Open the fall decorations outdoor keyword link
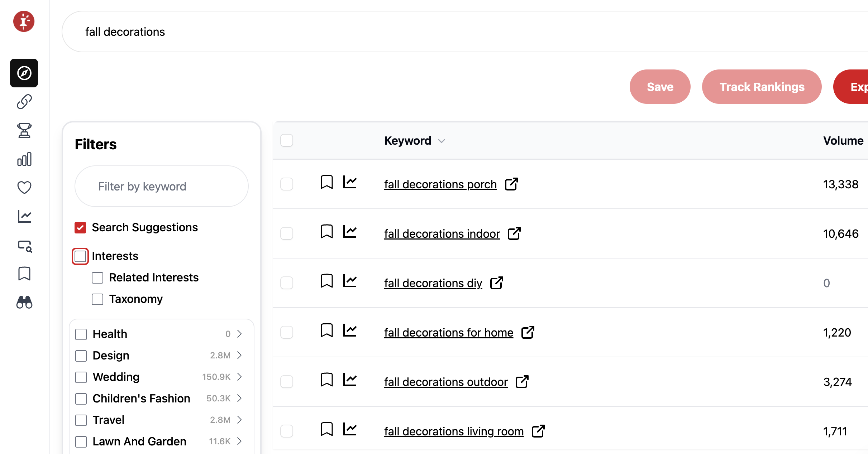868x454 pixels. tap(446, 382)
